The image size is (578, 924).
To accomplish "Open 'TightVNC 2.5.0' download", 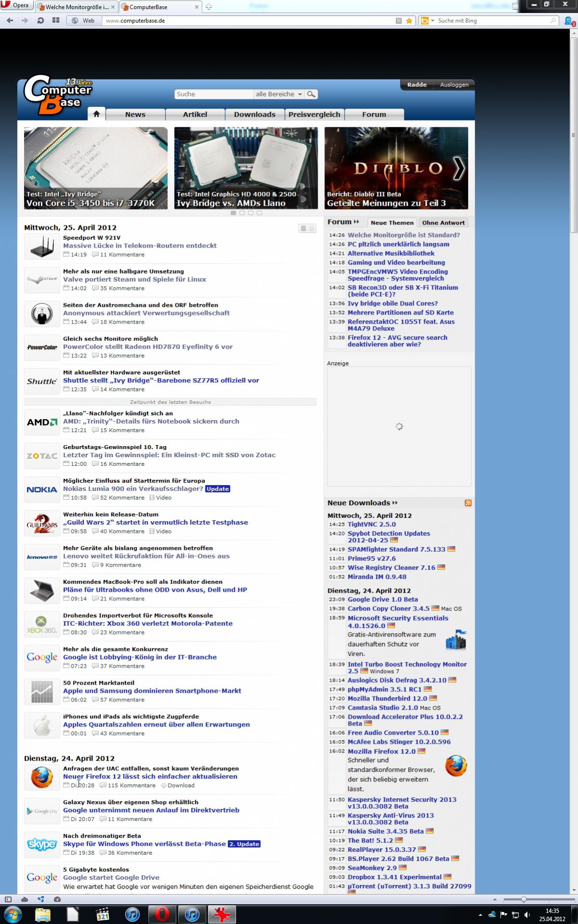I will coord(372,524).
